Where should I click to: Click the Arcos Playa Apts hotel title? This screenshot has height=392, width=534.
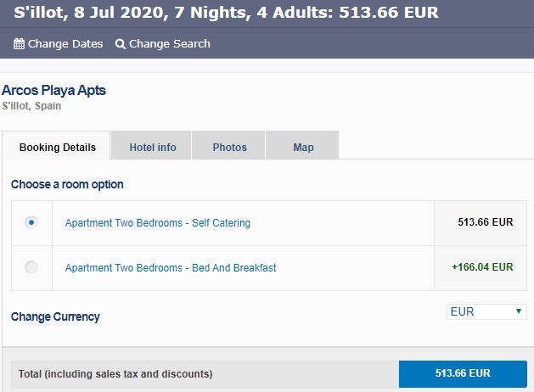click(54, 90)
